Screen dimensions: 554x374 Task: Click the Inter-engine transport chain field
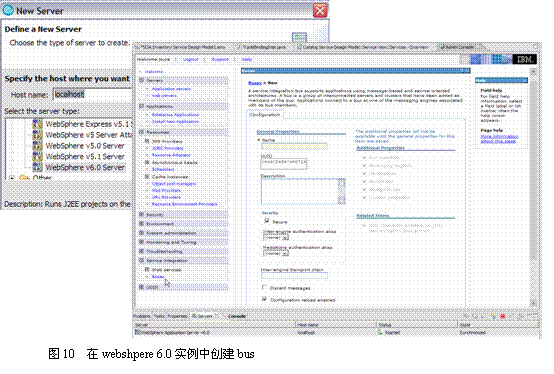coord(294,275)
